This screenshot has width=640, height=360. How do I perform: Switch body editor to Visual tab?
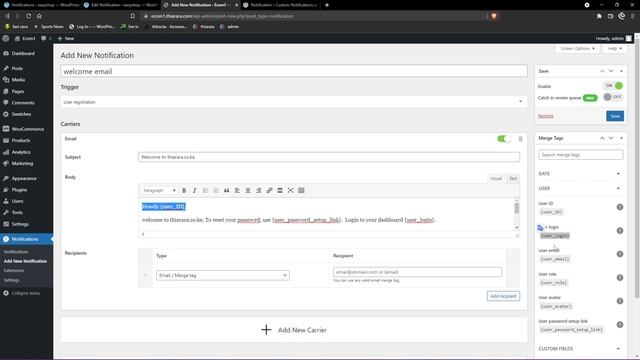(496, 178)
